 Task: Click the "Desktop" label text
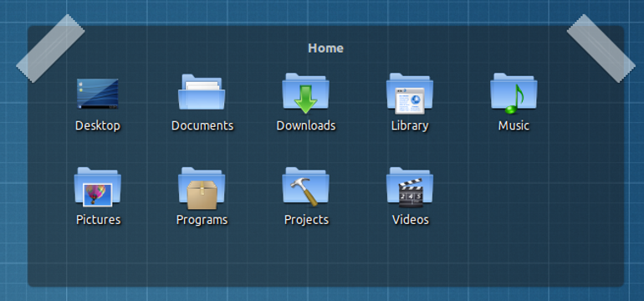[x=98, y=125]
